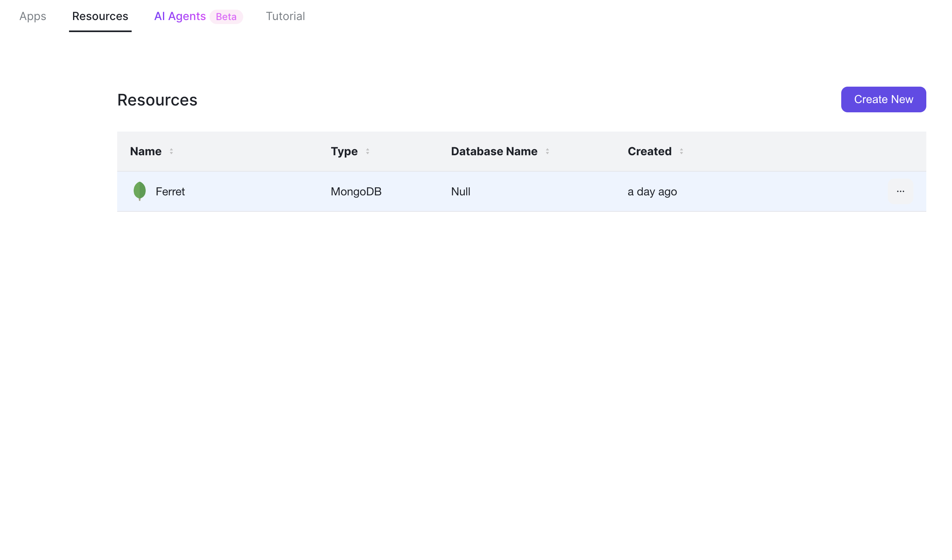Select the Ferret row in the table
The image size is (952, 560).
401,191
